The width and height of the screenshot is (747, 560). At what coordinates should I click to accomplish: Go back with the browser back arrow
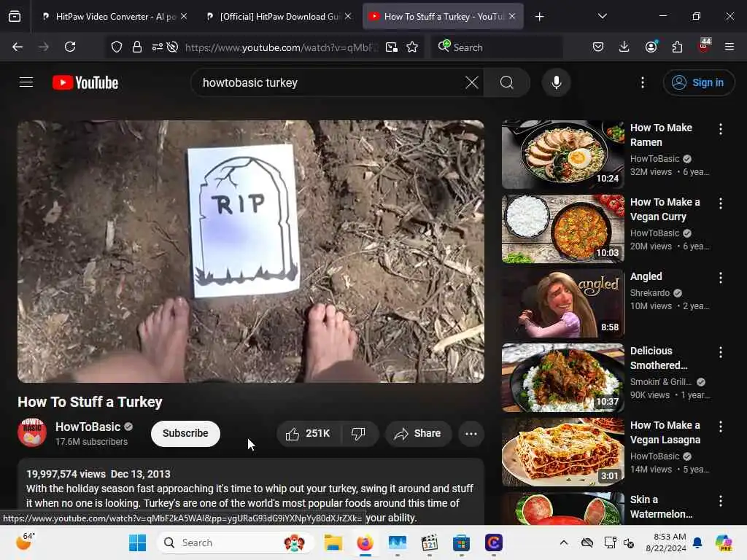[18, 47]
